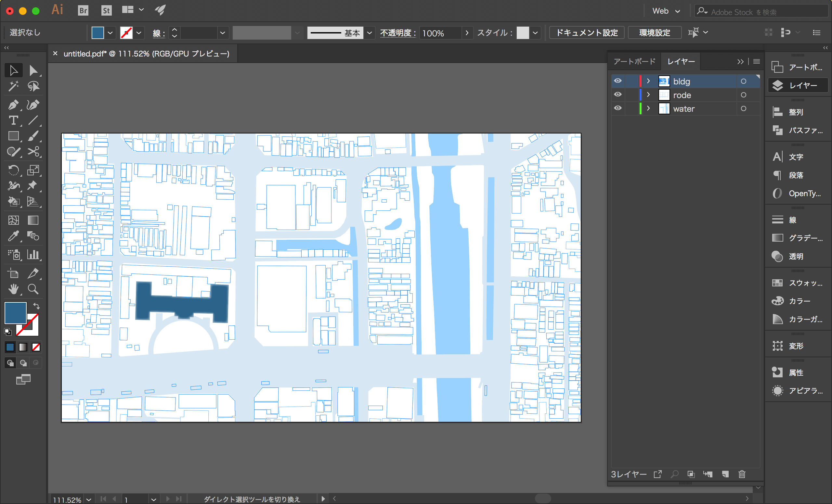Toggle visibility of water layer
Screen dimensions: 832x504
pos(617,108)
